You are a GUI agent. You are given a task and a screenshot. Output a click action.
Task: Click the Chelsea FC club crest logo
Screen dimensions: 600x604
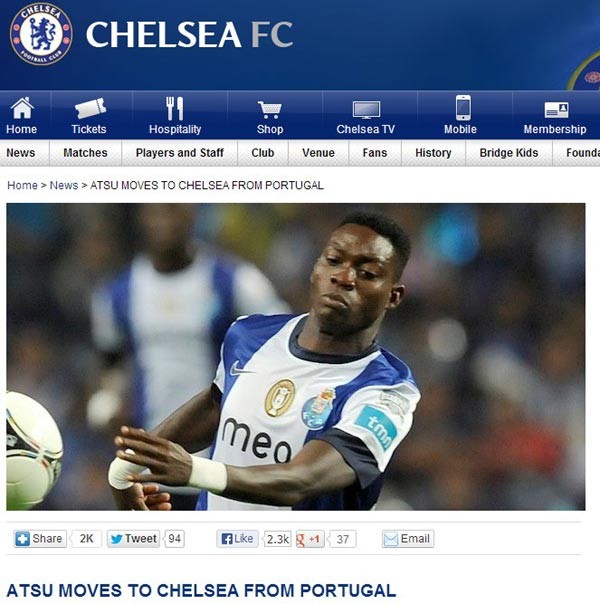[x=41, y=34]
